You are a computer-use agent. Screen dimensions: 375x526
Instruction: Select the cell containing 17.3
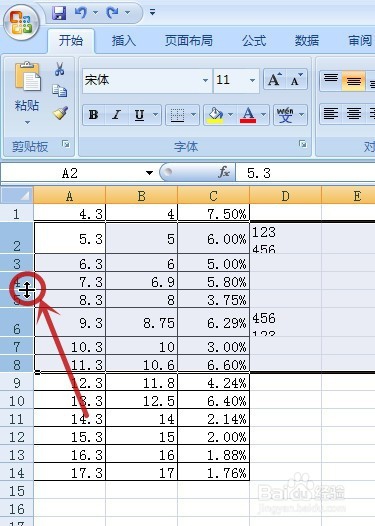69,473
